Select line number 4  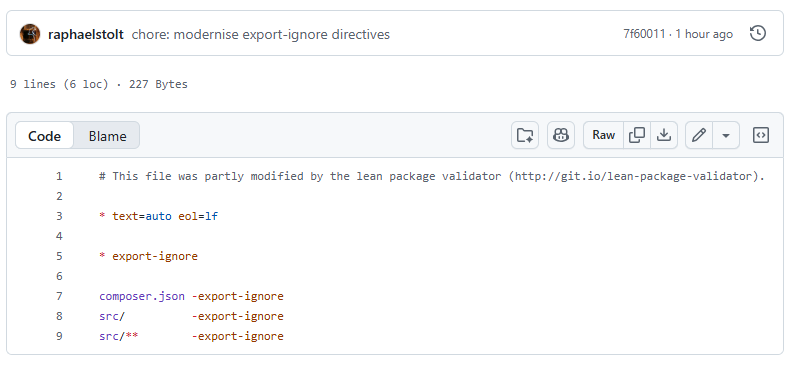tap(60, 236)
